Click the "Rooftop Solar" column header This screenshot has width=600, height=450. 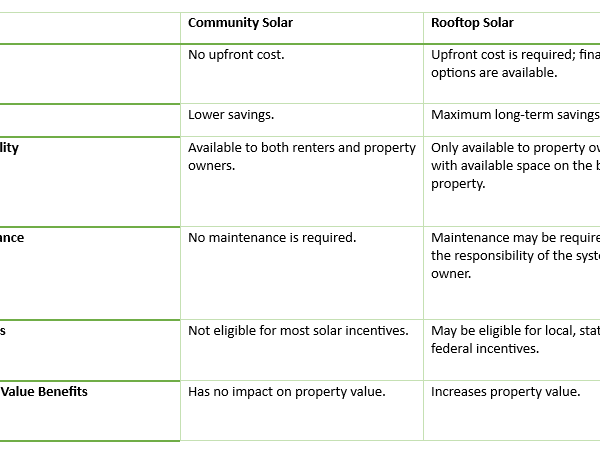coord(472,22)
